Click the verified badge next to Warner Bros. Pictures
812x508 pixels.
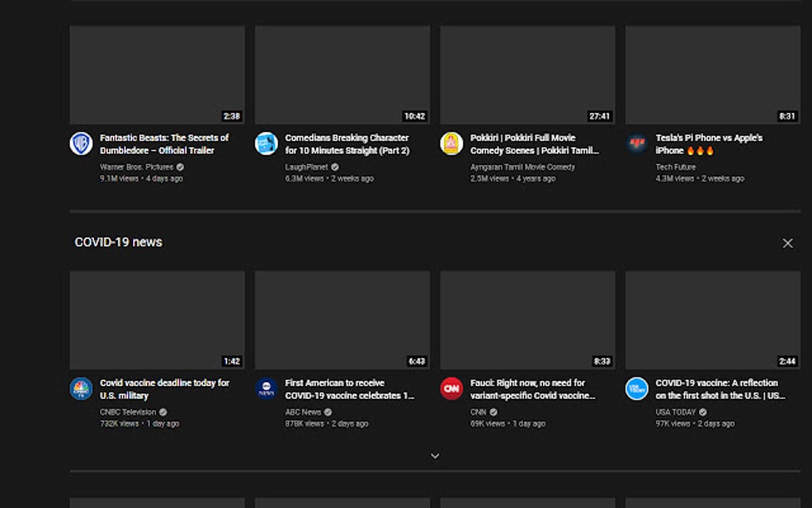(x=179, y=167)
